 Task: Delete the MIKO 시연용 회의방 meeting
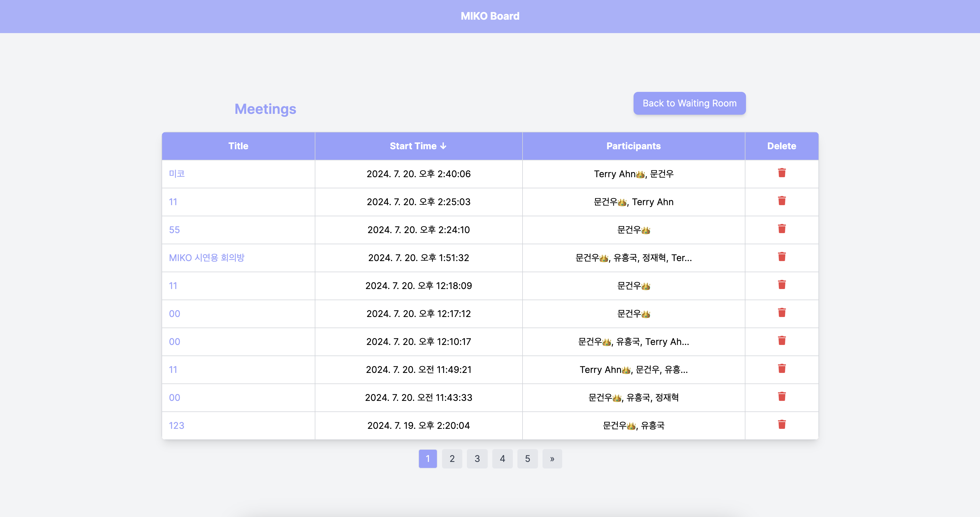(781, 257)
